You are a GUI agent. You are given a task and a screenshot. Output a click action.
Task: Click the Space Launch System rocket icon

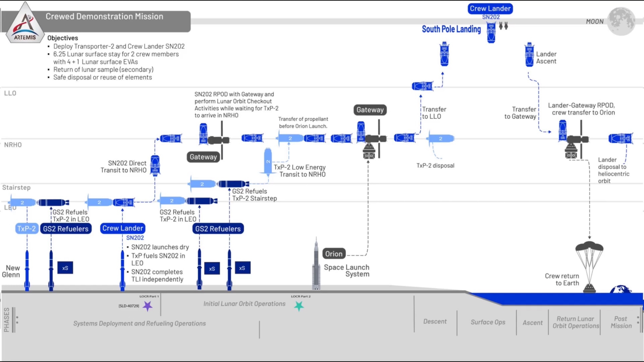[316, 264]
